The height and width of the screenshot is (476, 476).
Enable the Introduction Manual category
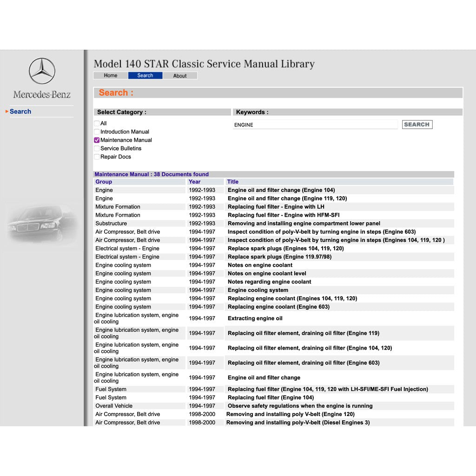[x=97, y=132]
